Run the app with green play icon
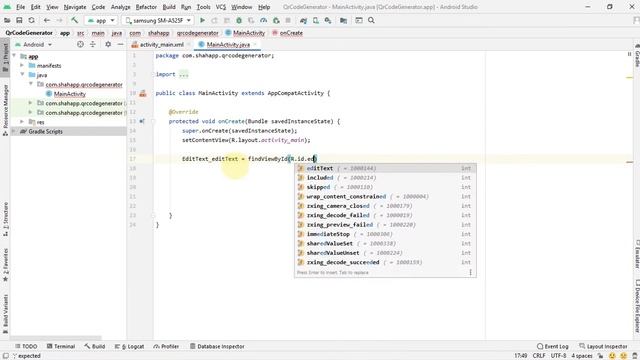This screenshot has width=640, height=360. coord(202,20)
